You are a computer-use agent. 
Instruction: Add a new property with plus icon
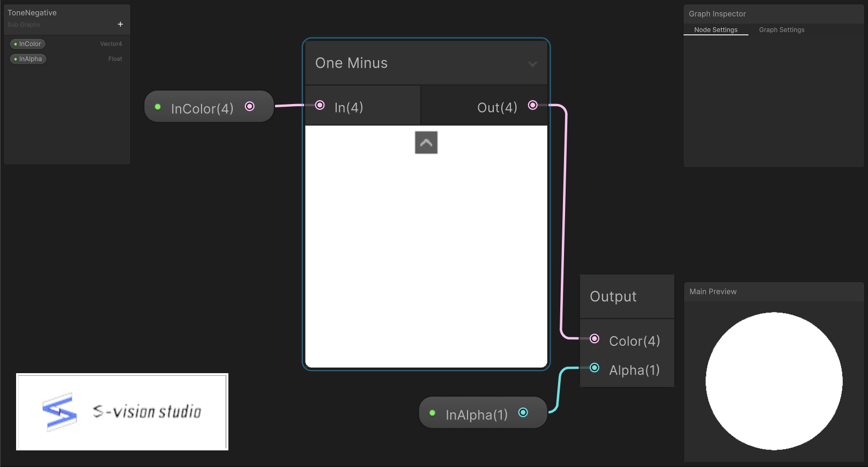[120, 24]
